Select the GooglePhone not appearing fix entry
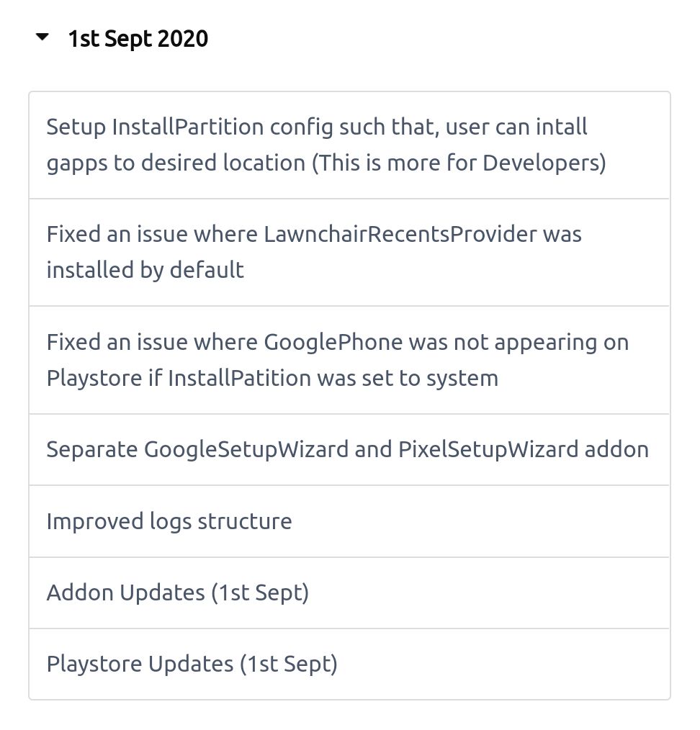 (x=349, y=360)
